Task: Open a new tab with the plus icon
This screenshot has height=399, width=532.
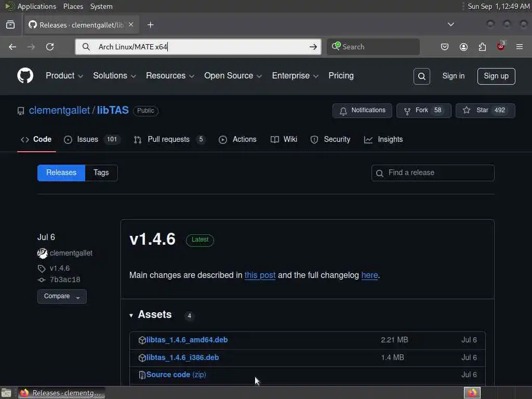Action: 150,25
